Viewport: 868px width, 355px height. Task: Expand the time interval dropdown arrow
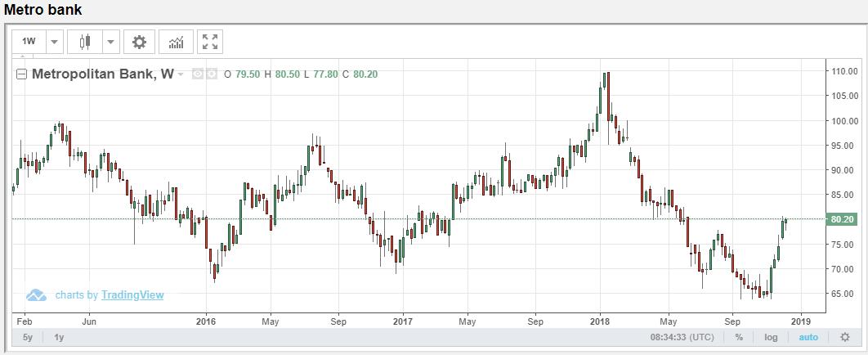[x=54, y=42]
